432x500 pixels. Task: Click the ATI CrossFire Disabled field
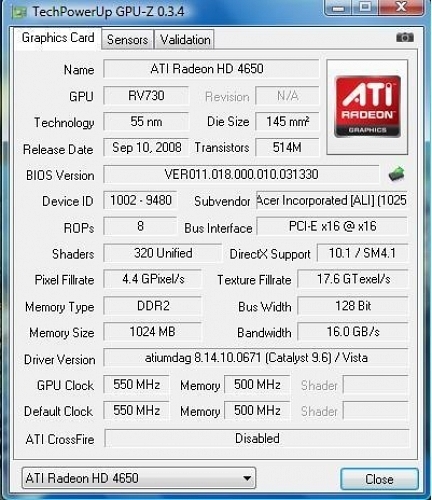pos(257,438)
